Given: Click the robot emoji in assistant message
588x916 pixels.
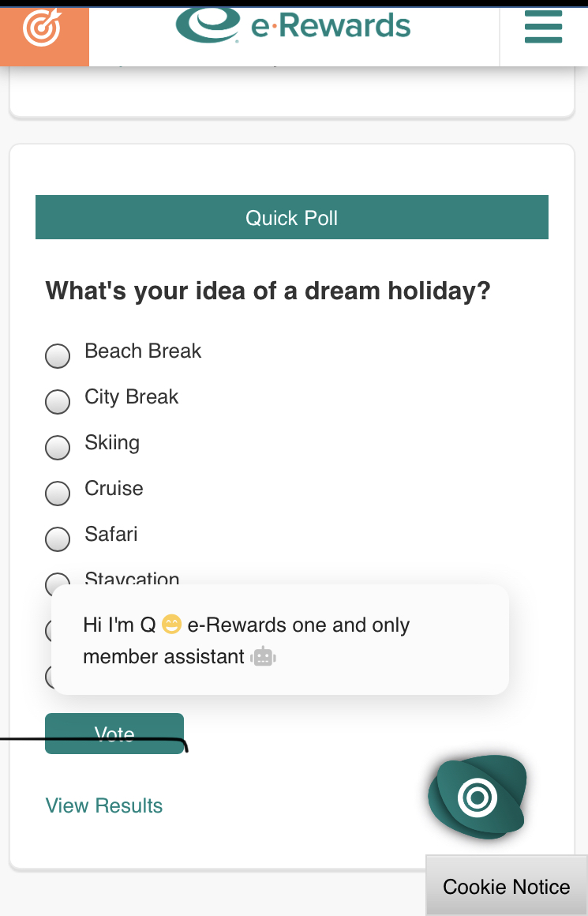Looking at the screenshot, I should 263,657.
